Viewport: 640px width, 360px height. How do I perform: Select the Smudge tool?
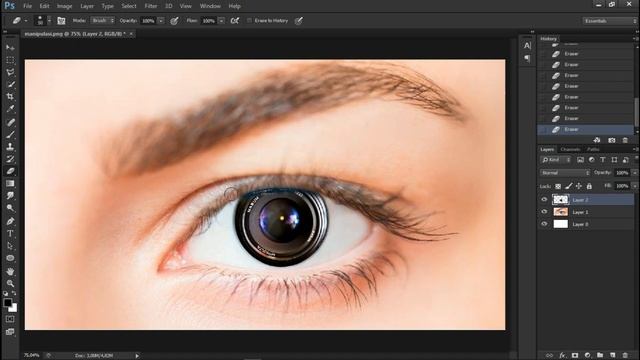[x=10, y=196]
